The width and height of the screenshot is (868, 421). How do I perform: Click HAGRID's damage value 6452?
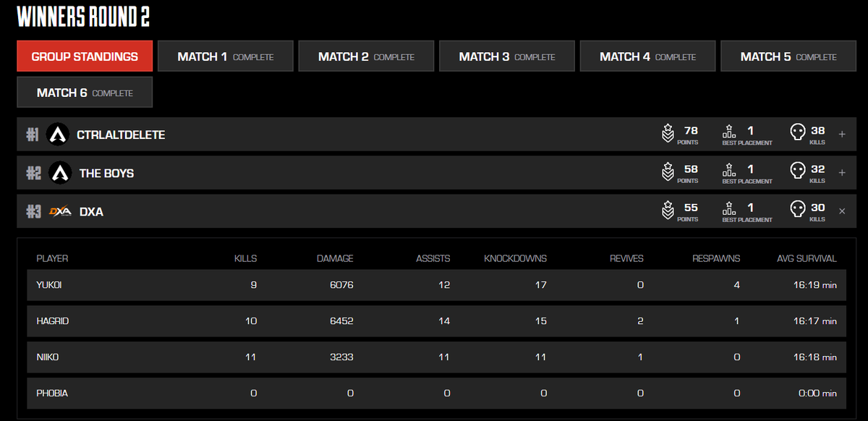click(x=341, y=320)
